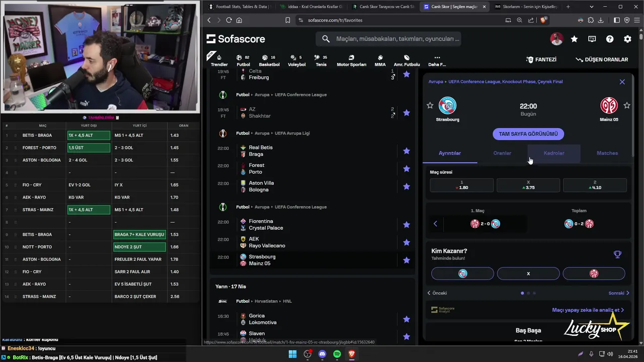This screenshot has width=644, height=362.
Task: Open the browser extensions puzzle icon
Action: click(591, 20)
